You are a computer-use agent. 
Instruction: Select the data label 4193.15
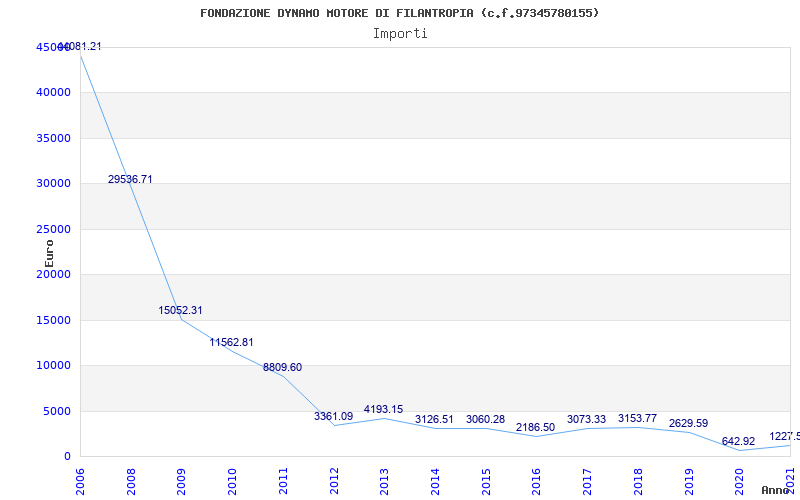point(383,409)
